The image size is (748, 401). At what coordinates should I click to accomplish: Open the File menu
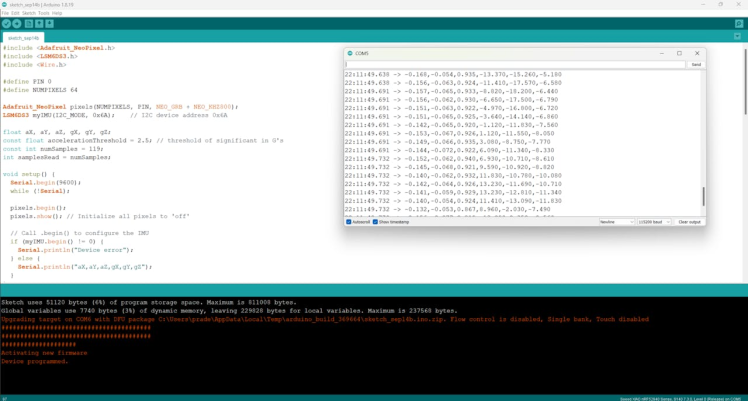click(5, 13)
